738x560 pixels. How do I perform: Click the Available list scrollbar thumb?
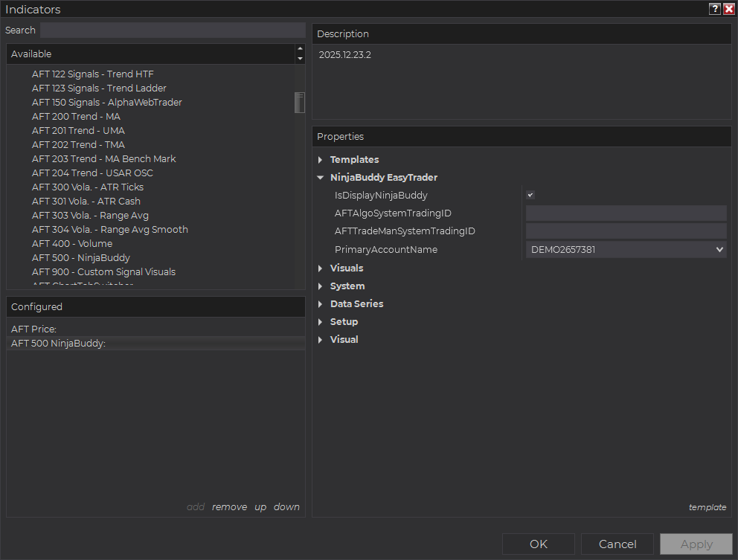[x=300, y=103]
